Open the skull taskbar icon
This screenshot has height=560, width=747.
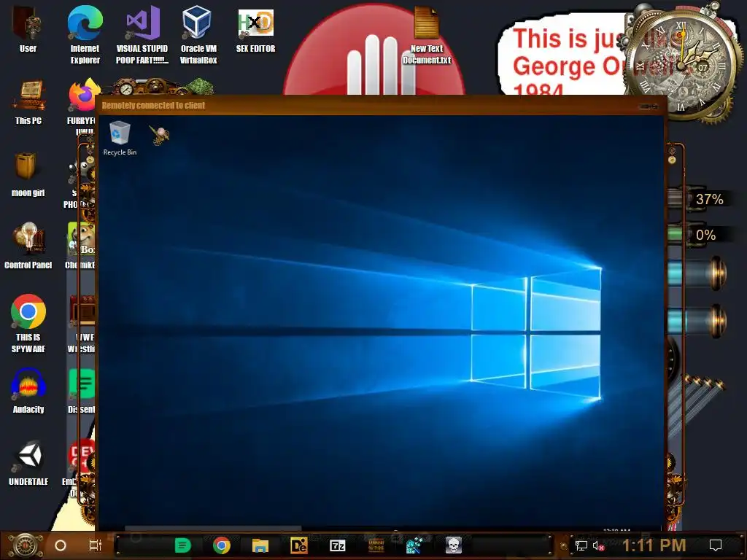pyautogui.click(x=454, y=545)
